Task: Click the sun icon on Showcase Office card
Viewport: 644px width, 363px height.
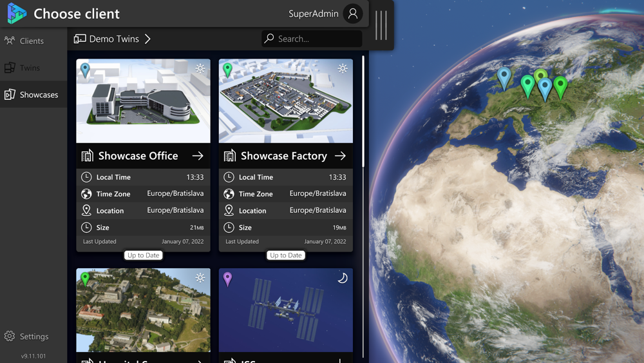Action: pyautogui.click(x=200, y=68)
